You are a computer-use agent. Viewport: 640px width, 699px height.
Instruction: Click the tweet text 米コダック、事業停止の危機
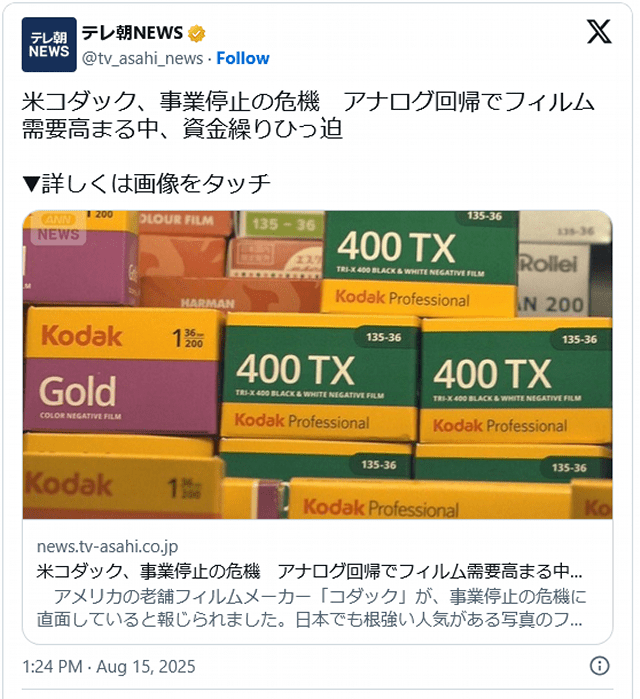(171, 101)
